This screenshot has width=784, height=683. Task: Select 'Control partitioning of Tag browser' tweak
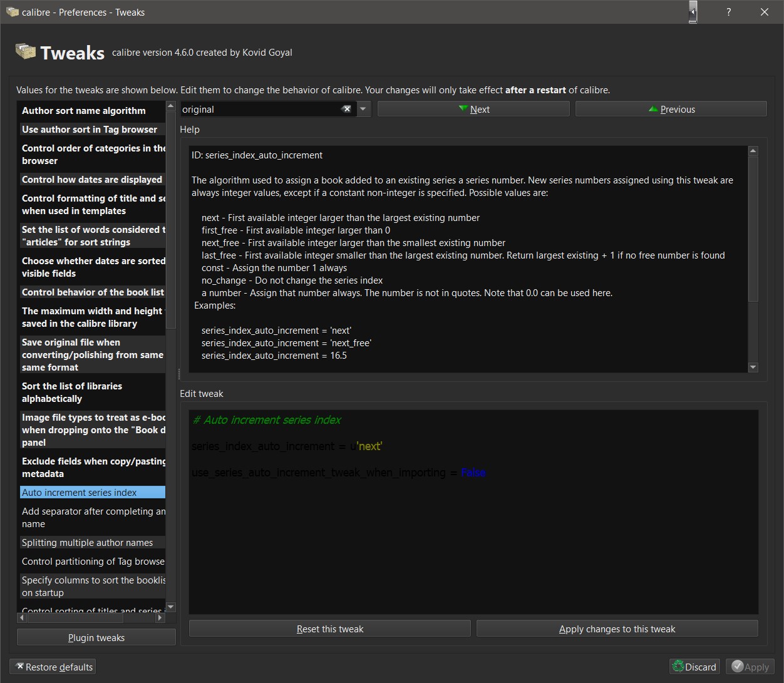tap(93, 562)
